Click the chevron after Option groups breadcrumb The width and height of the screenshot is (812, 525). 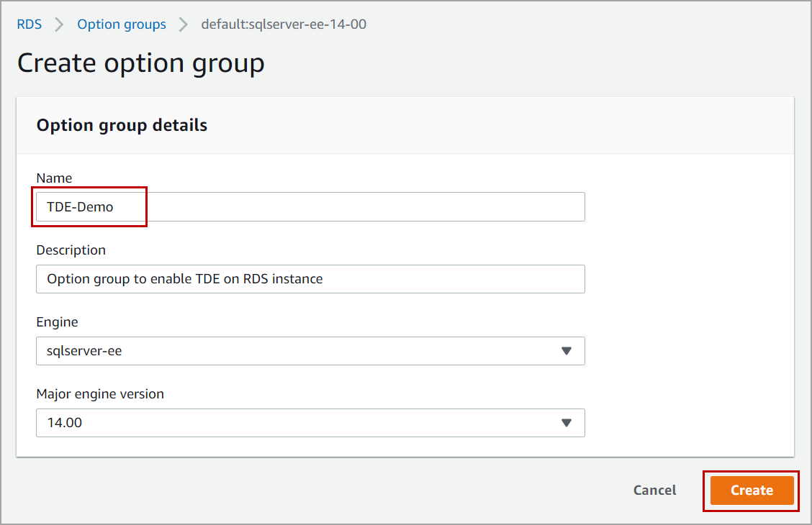coord(184,24)
